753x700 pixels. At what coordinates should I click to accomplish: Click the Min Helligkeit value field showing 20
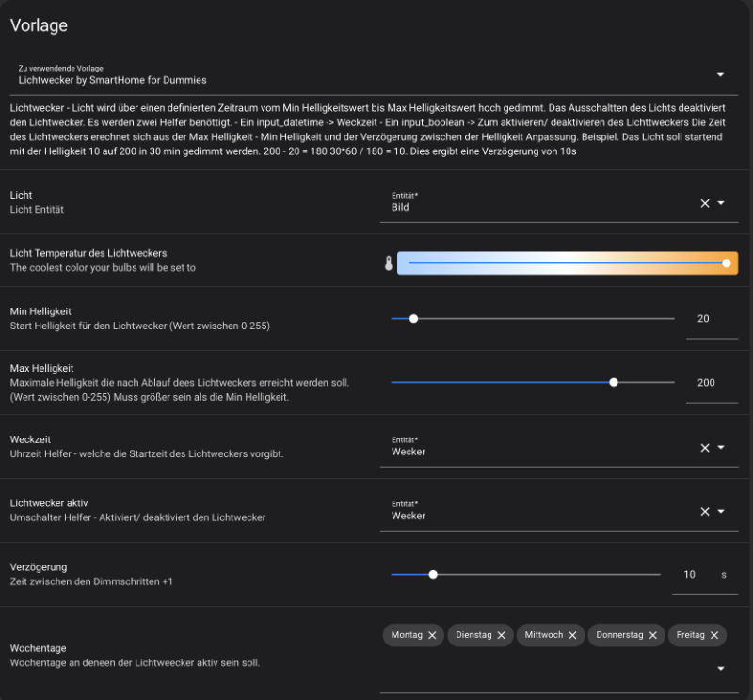[x=709, y=320]
